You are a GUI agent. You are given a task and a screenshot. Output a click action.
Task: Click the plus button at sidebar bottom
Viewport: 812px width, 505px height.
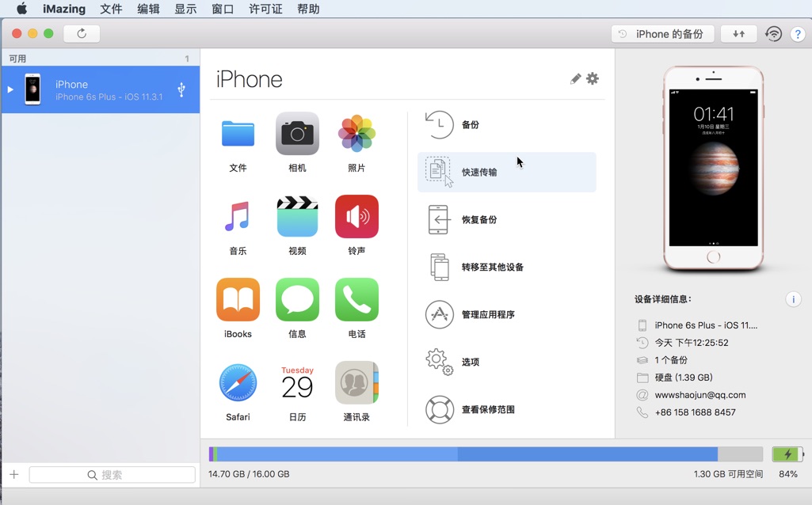[14, 474]
